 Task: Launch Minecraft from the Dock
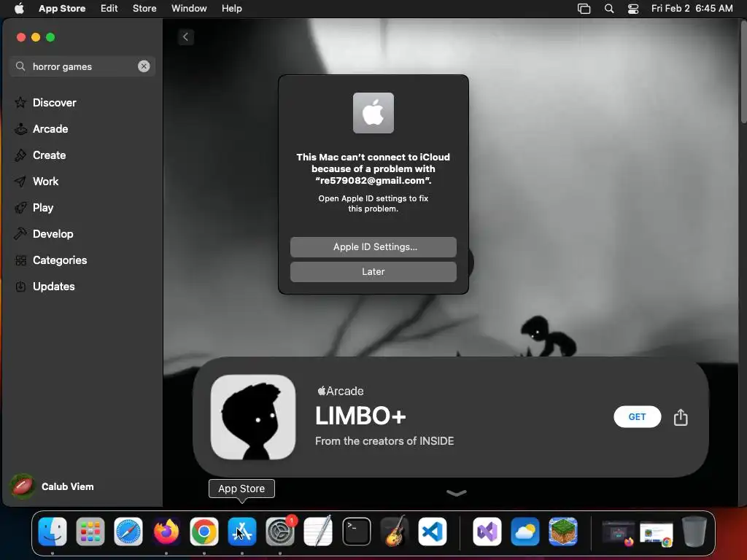(562, 532)
